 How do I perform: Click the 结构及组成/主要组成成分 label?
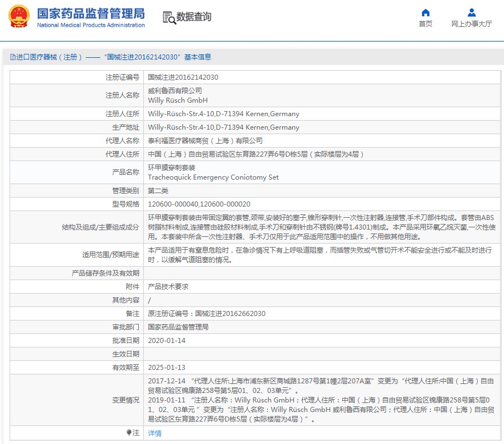click(100, 227)
